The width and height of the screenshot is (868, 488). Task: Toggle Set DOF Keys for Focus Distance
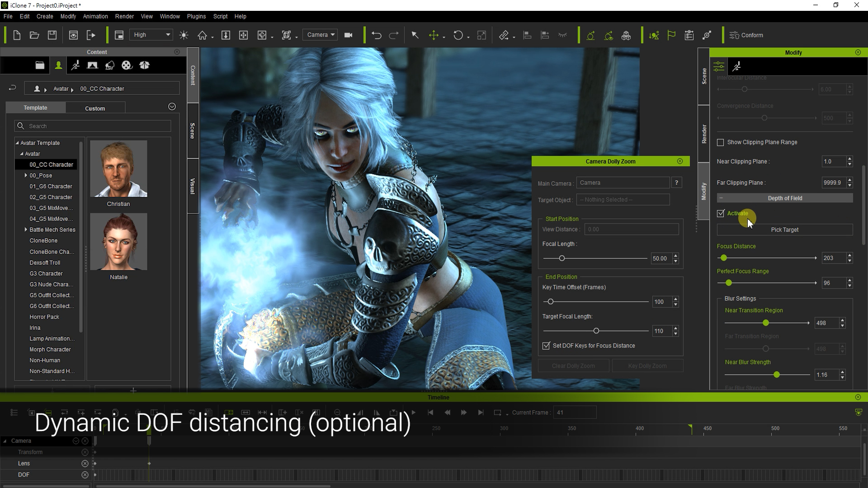coord(546,346)
